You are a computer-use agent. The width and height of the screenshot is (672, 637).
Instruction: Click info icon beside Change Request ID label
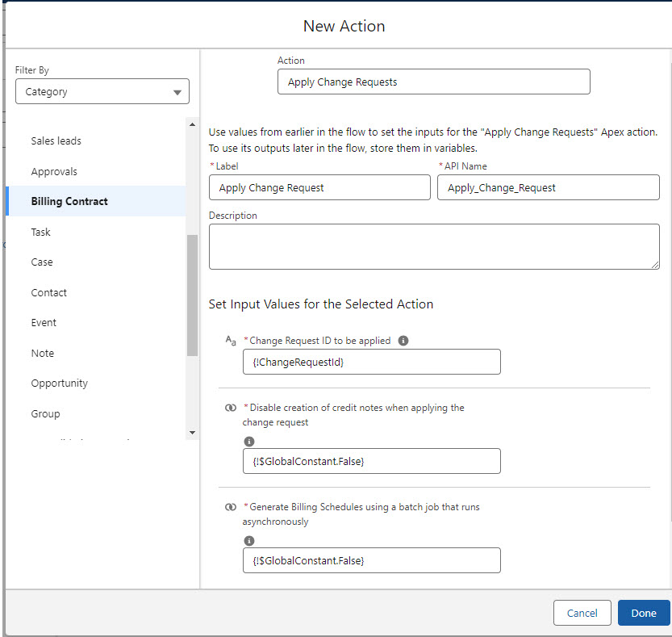403,341
